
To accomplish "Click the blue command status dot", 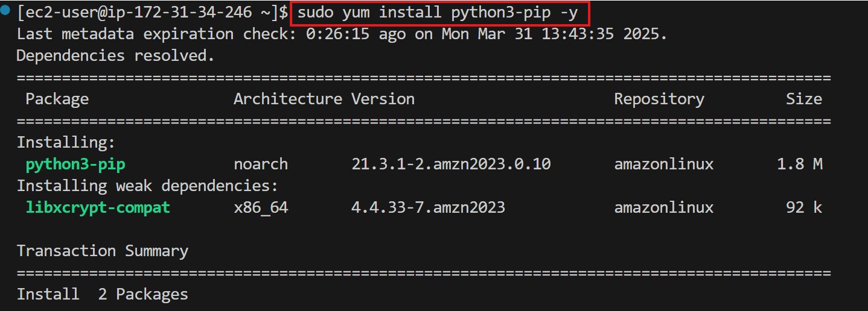I will [x=5, y=12].
